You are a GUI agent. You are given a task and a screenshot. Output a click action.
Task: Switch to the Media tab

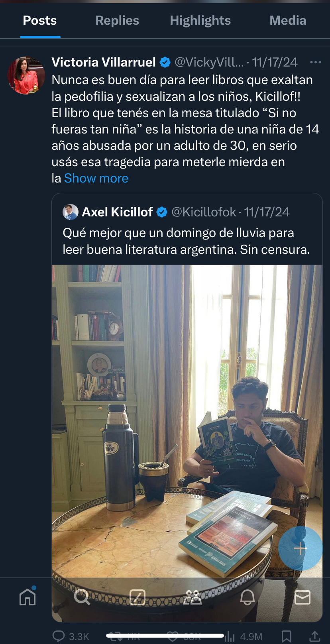pos(288,21)
